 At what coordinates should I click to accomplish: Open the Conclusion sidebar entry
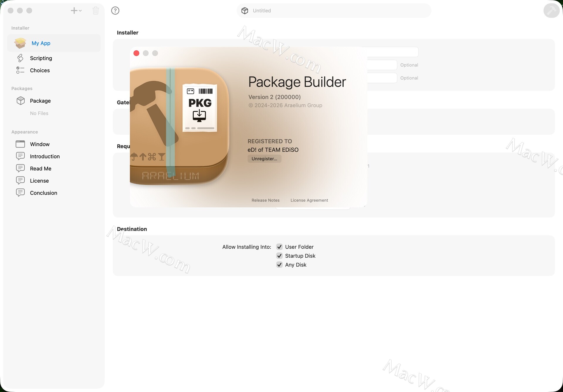[x=43, y=193]
